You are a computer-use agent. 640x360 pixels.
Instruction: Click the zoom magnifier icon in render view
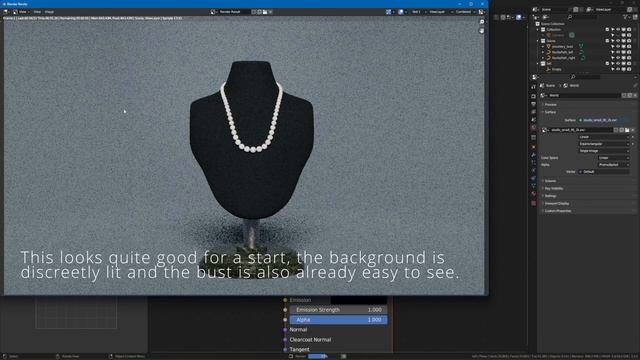click(x=482, y=22)
